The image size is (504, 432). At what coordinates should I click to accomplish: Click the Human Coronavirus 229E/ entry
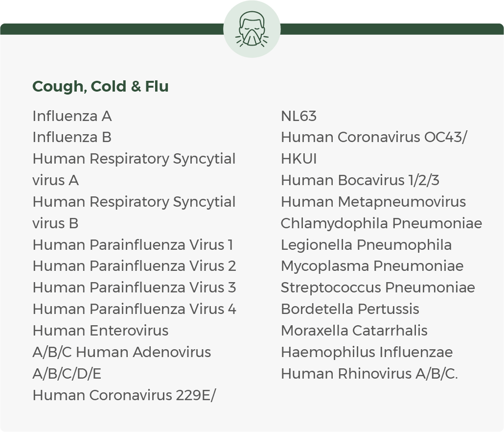124,395
